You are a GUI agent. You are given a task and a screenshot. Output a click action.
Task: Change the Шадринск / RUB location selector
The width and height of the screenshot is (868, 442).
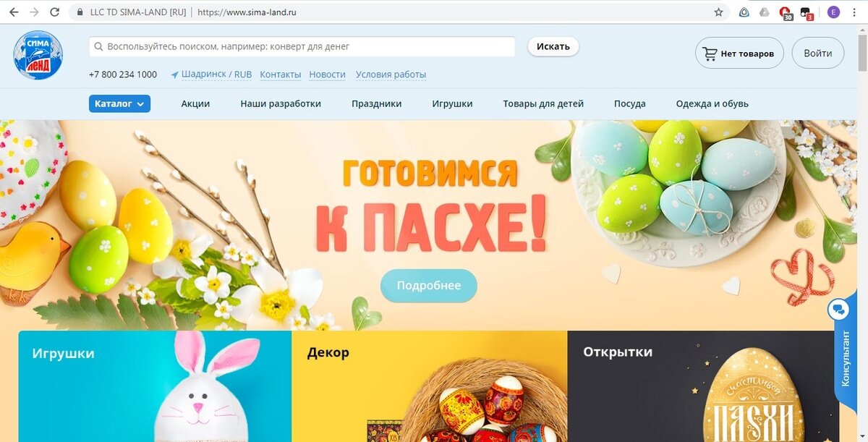pos(211,75)
